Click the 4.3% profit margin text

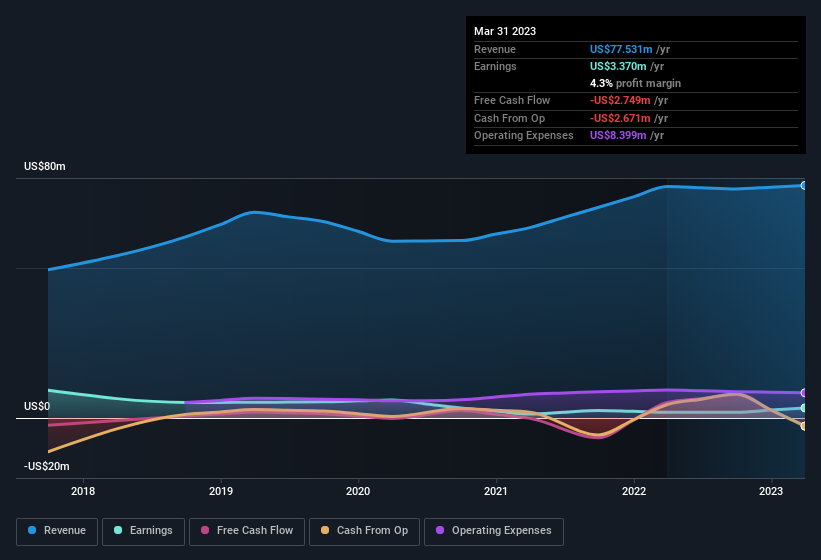(635, 83)
